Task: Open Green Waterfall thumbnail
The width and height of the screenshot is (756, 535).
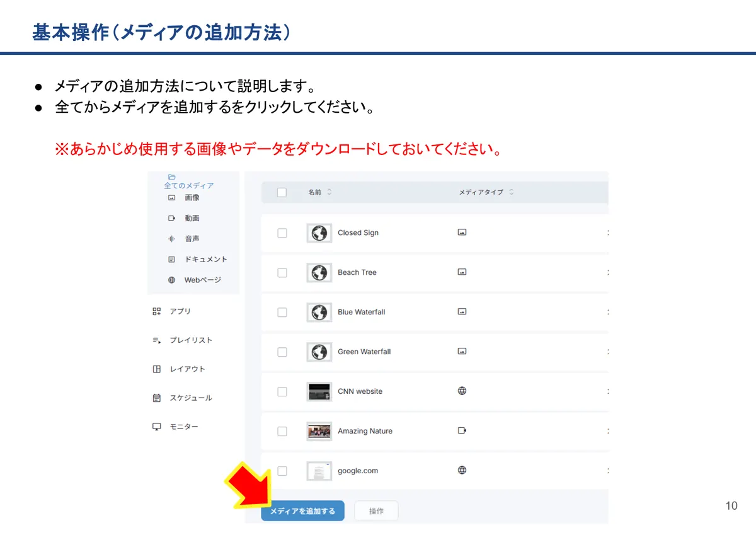Action: coord(319,352)
